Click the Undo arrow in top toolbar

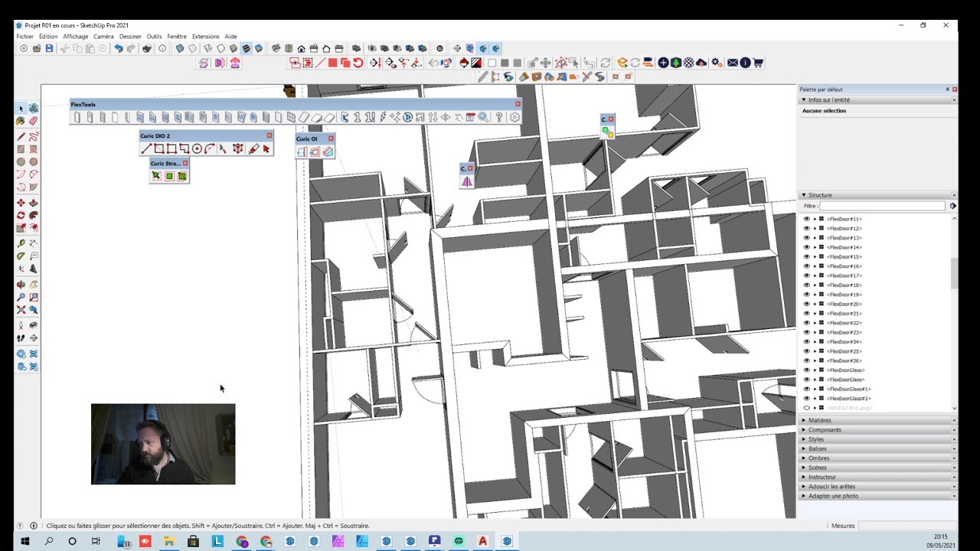point(118,48)
